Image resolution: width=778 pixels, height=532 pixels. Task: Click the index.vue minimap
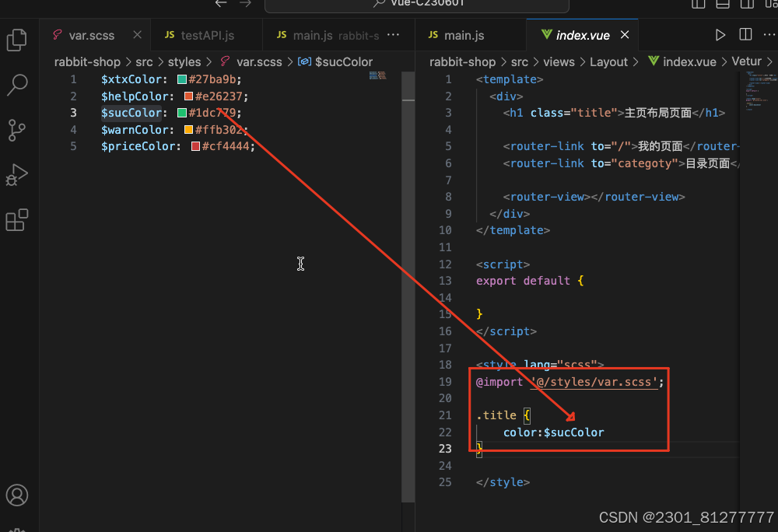(x=758, y=91)
